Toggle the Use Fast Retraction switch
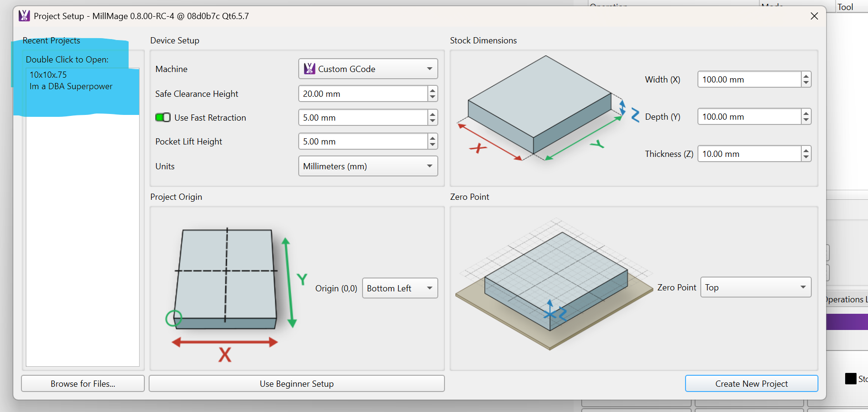This screenshot has height=412, width=868. pos(163,117)
